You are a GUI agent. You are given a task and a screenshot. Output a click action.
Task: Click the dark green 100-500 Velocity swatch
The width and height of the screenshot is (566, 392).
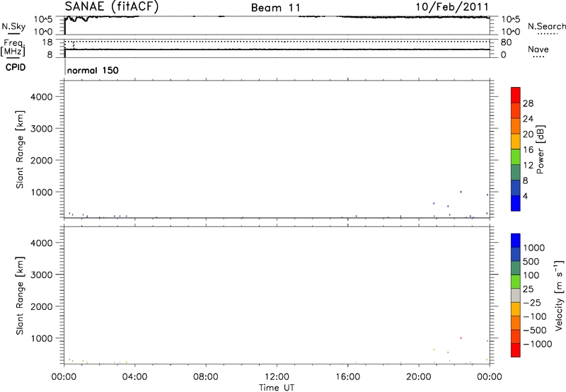(x=516, y=268)
